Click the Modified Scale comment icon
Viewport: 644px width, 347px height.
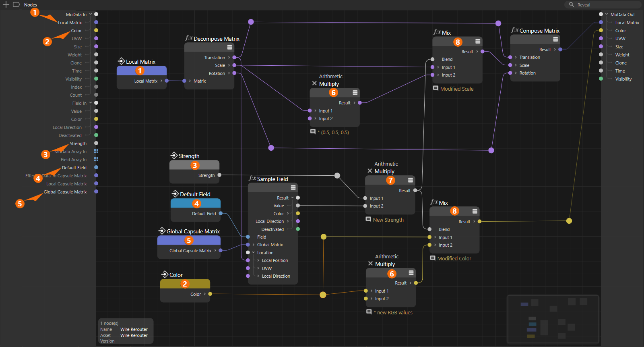click(436, 88)
